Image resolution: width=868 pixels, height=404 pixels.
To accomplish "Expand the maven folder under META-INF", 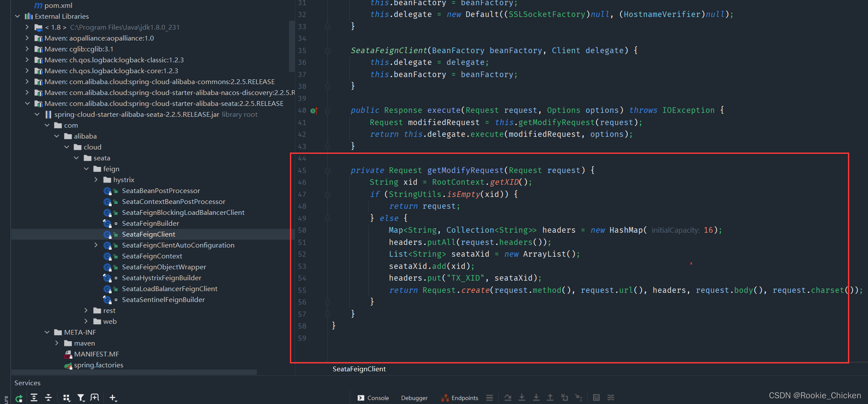I will pyautogui.click(x=57, y=343).
